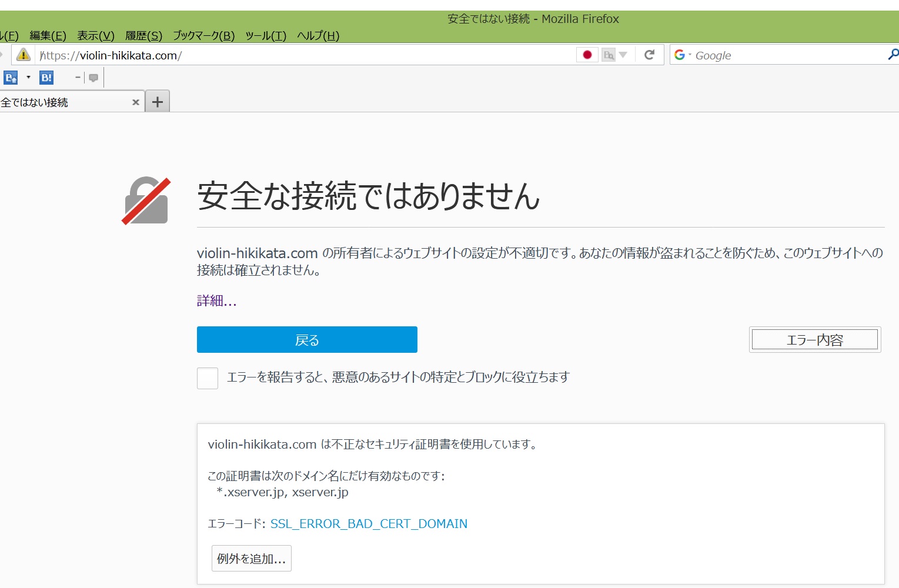This screenshot has width=899, height=588.
Task: Click the Hatena bookmark add icon
Action: pyautogui.click(x=11, y=78)
